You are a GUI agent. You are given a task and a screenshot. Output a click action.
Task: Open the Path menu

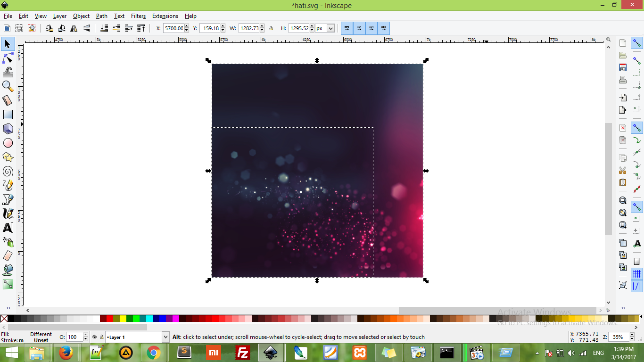click(102, 16)
